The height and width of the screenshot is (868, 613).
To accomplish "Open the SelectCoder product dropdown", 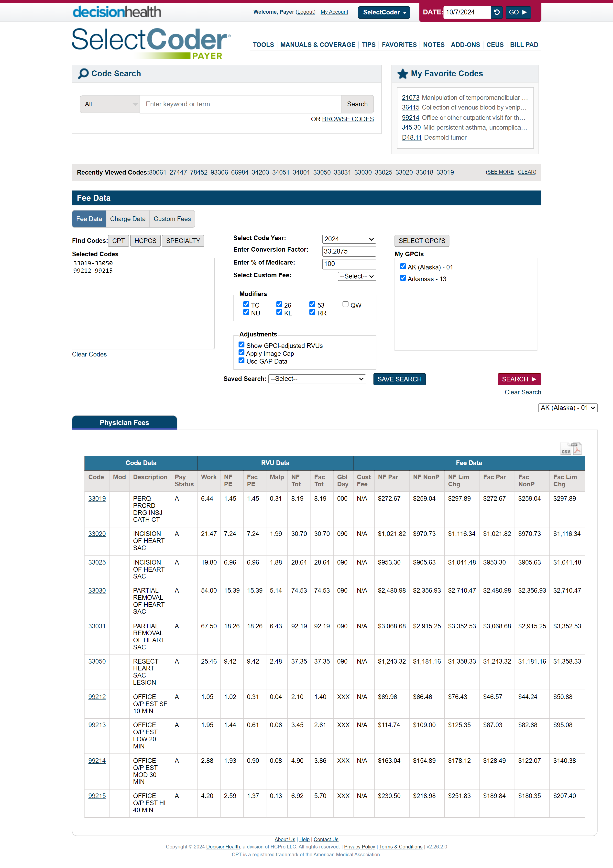I will 383,12.
